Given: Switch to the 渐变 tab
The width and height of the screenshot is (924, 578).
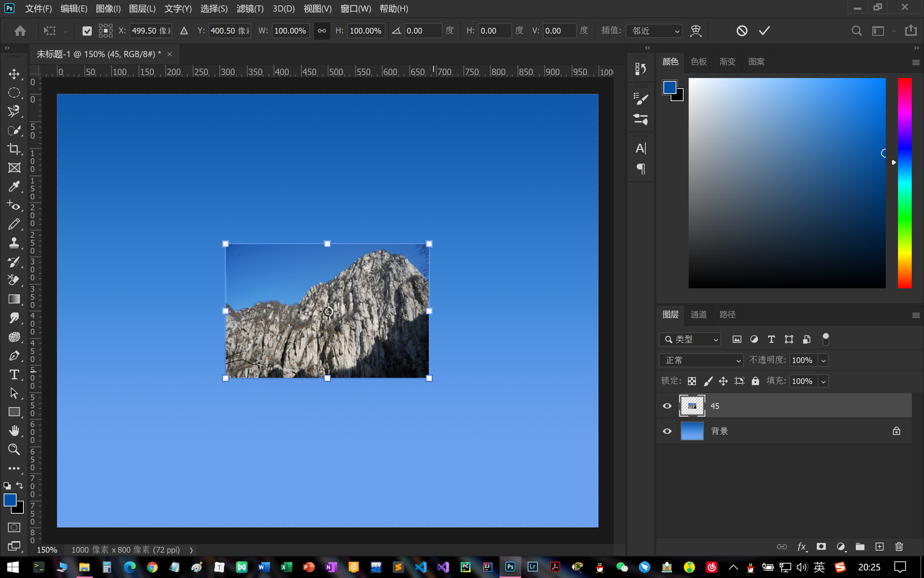Looking at the screenshot, I should pos(727,61).
